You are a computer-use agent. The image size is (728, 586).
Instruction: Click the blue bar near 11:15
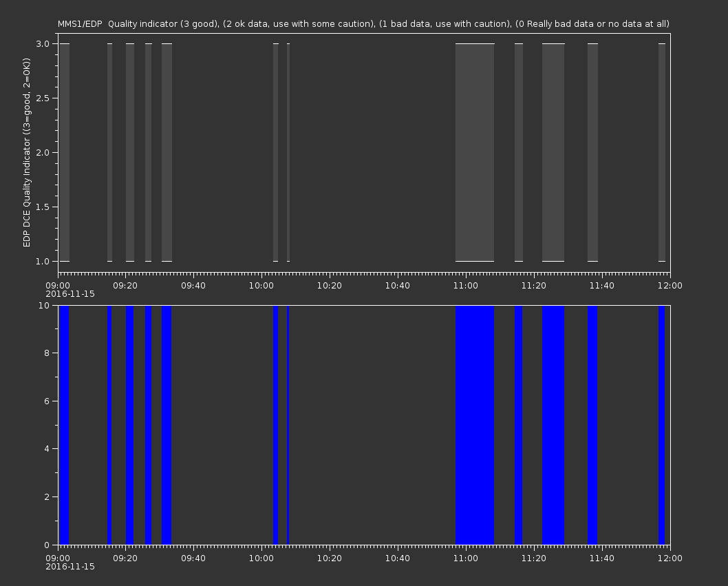[519, 425]
